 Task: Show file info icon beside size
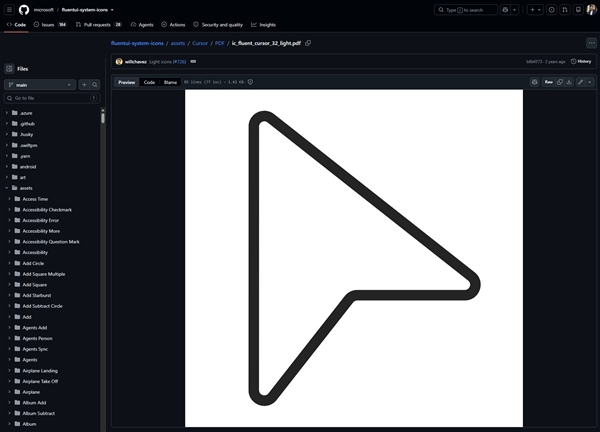[x=250, y=82]
